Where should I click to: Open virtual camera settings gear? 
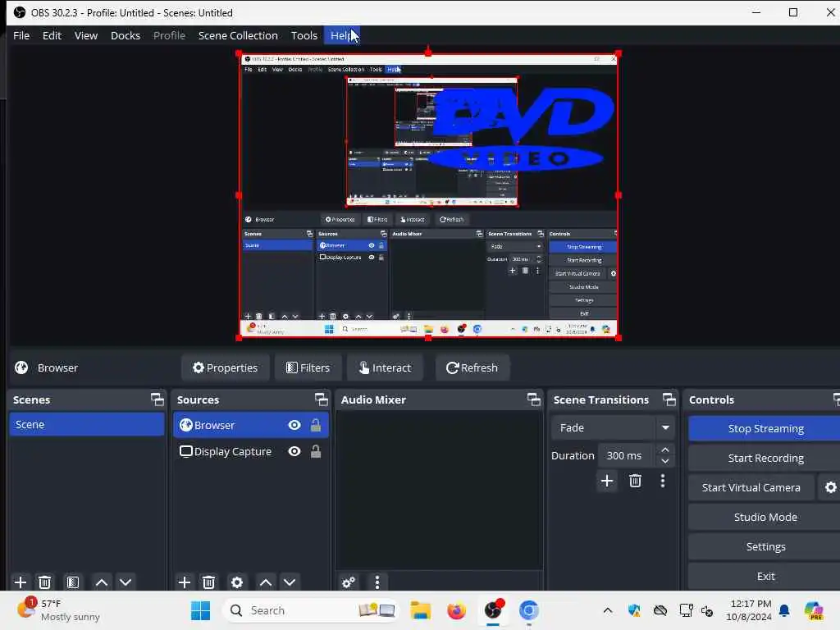click(830, 487)
